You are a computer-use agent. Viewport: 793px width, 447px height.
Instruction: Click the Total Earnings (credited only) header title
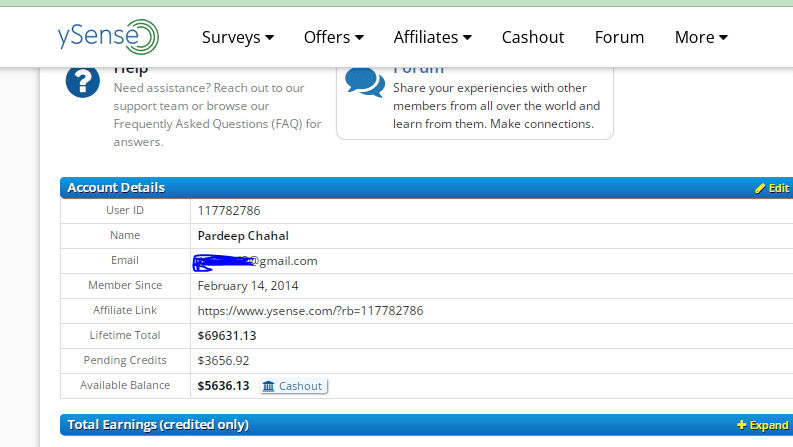pos(158,425)
